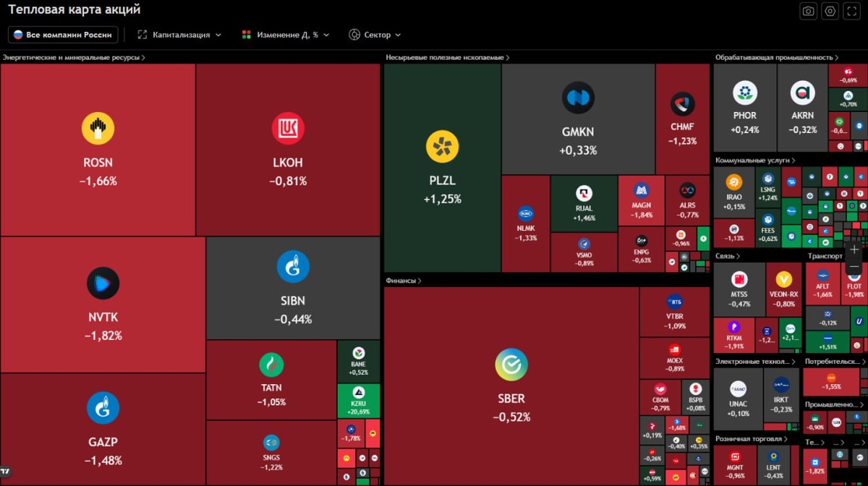Viewport: 868px width, 486px height.
Task: Select the CBOM −0,79% tile
Action: (660, 396)
